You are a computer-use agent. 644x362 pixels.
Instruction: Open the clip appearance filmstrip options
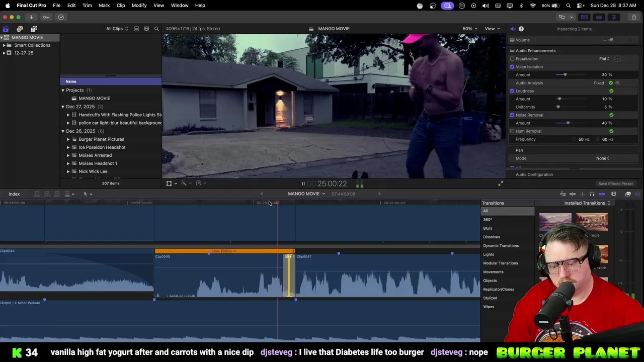pyautogui.click(x=614, y=194)
